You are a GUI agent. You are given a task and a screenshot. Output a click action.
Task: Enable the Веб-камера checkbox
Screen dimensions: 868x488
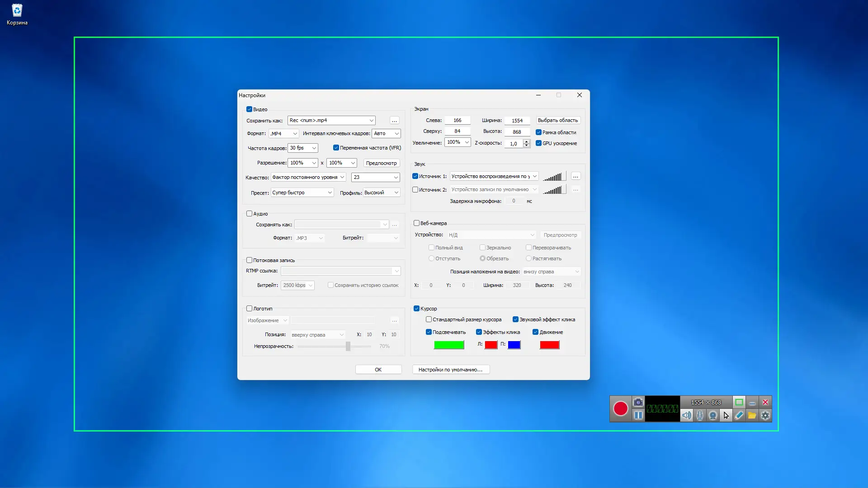tap(416, 223)
